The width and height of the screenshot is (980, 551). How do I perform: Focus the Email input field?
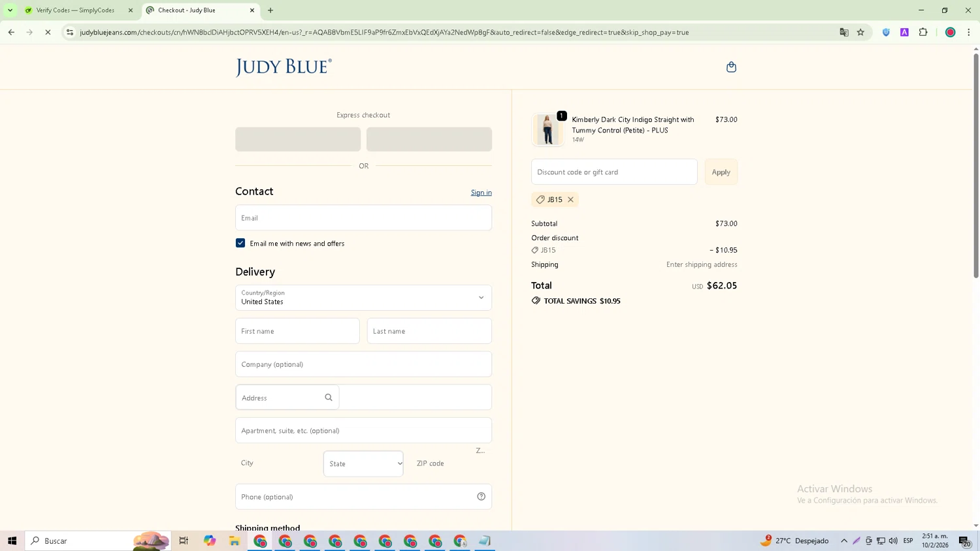click(x=363, y=217)
